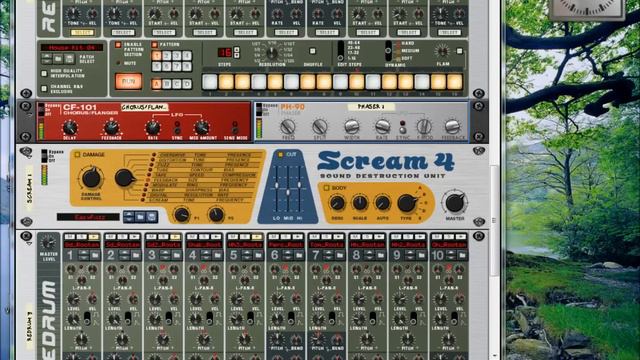
Task: Click the Flam amount knob
Action: [442, 51]
